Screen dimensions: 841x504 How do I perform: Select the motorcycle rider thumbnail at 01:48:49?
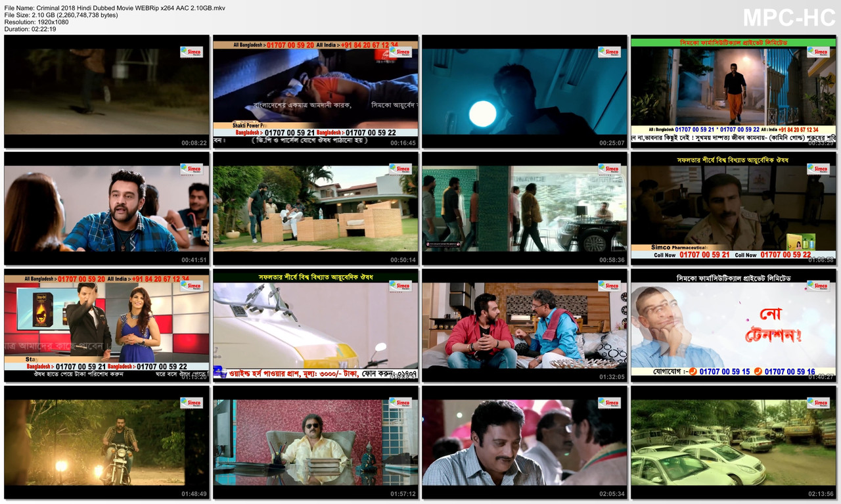(x=107, y=442)
